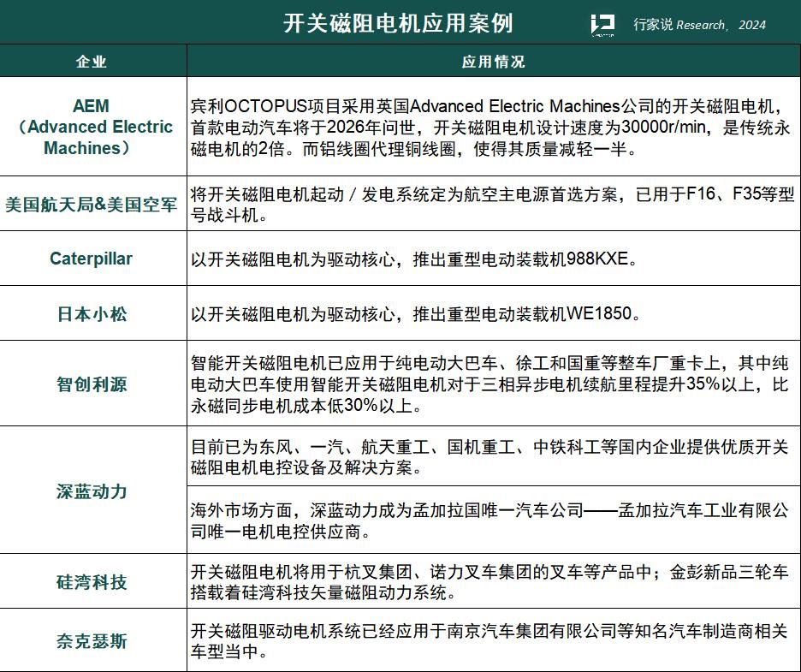Image resolution: width=801 pixels, height=672 pixels.
Task: Click the description listing 东风、一汽、航天重工
Action: [489, 457]
